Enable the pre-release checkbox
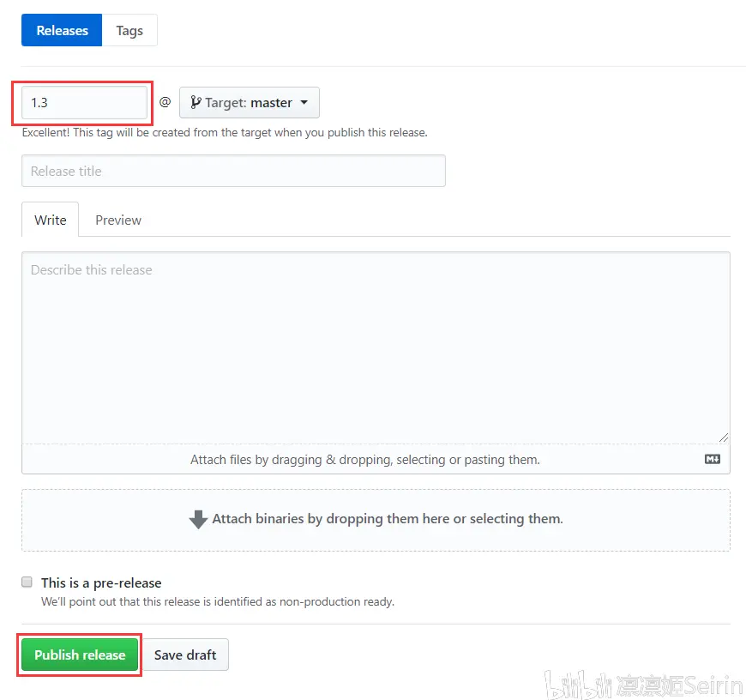Viewport: 746px width, 700px height. 27,582
